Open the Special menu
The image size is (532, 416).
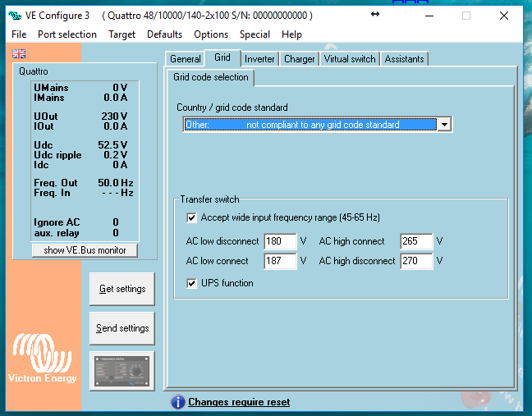pos(255,34)
